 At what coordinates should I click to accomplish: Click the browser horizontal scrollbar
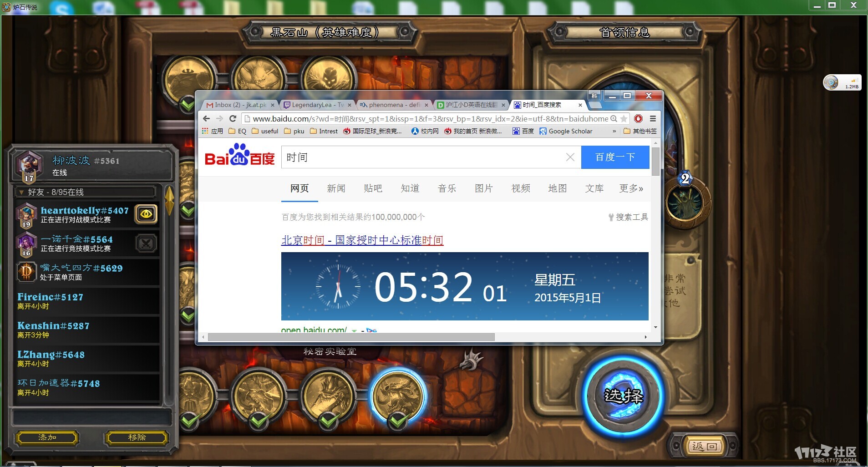[x=351, y=337]
